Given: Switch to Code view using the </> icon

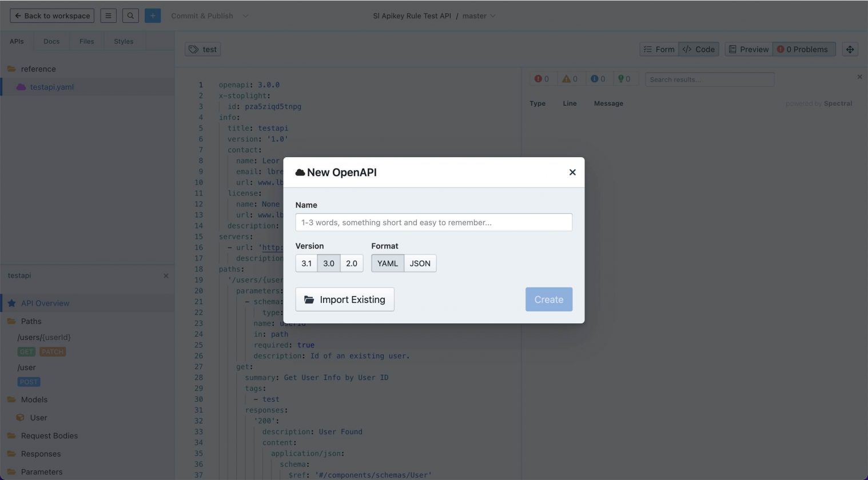Looking at the screenshot, I should pos(698,49).
